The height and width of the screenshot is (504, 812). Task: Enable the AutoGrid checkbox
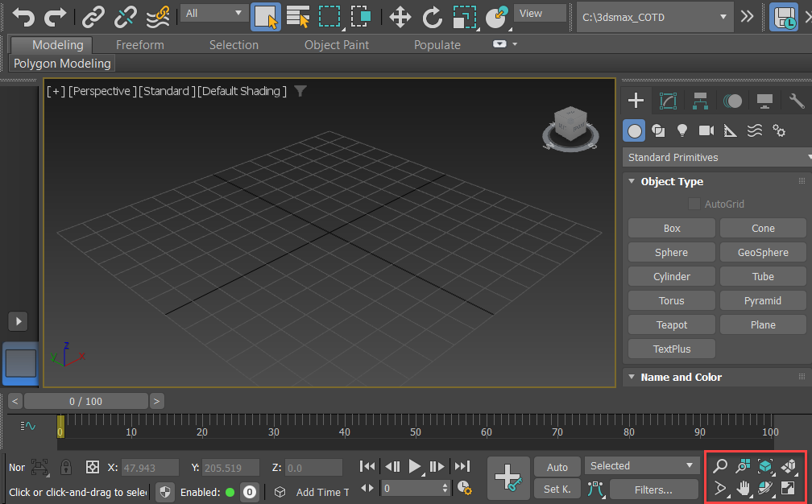coord(694,204)
